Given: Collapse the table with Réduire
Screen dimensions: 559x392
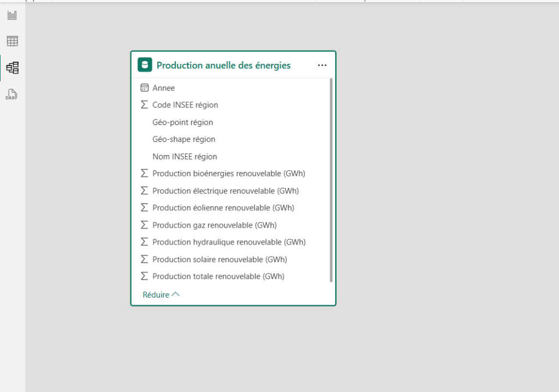Looking at the screenshot, I should click(x=161, y=295).
